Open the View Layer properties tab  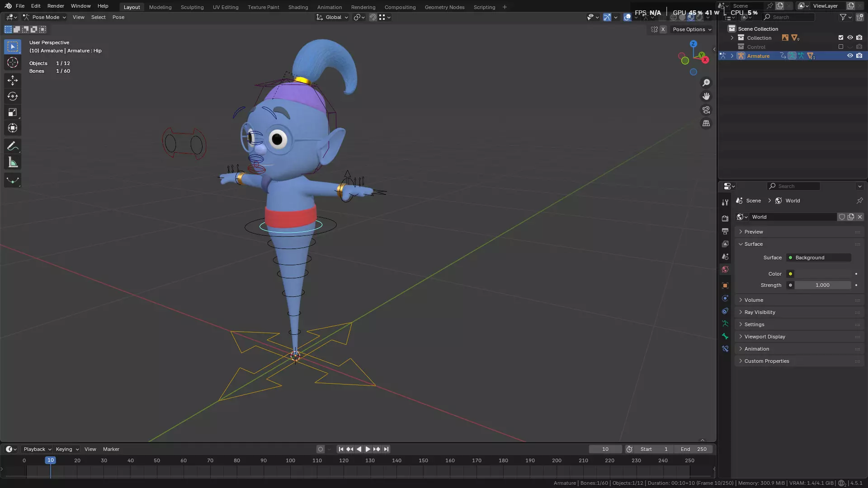725,244
